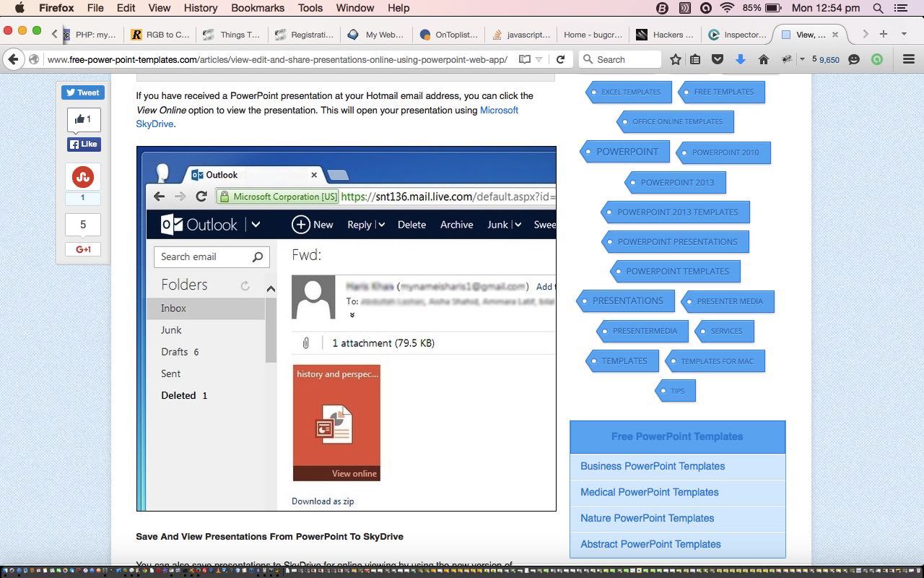This screenshot has height=578, width=924.
Task: Click the Facebook Like button
Action: point(84,144)
